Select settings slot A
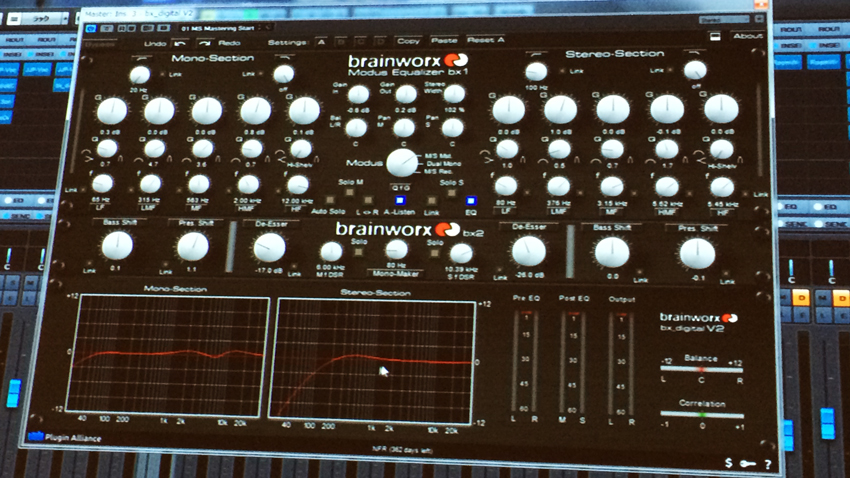850x478 pixels. (x=321, y=42)
